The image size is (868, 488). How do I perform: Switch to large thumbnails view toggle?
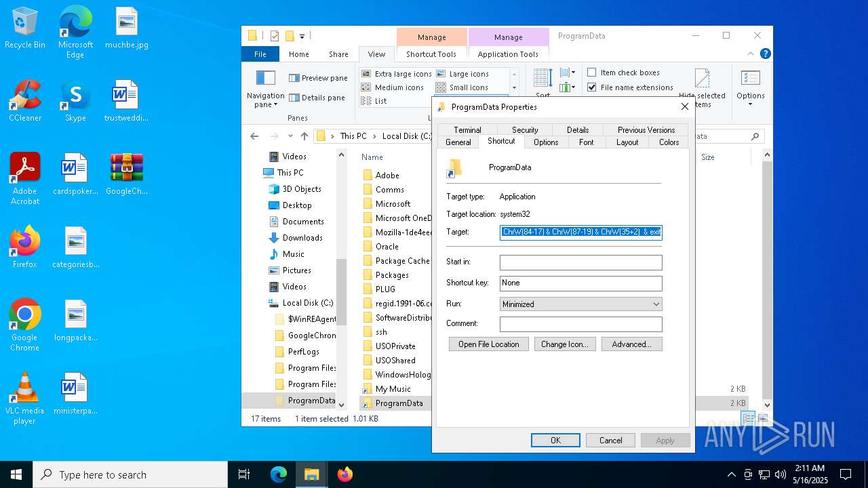coord(764,419)
